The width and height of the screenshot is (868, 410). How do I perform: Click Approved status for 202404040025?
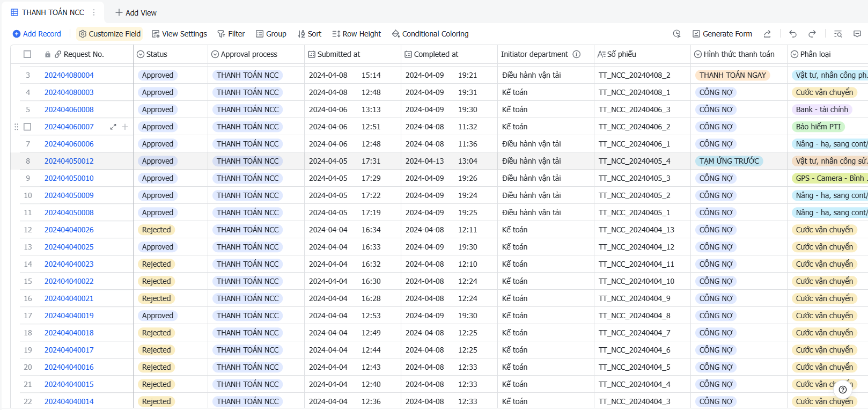[158, 247]
